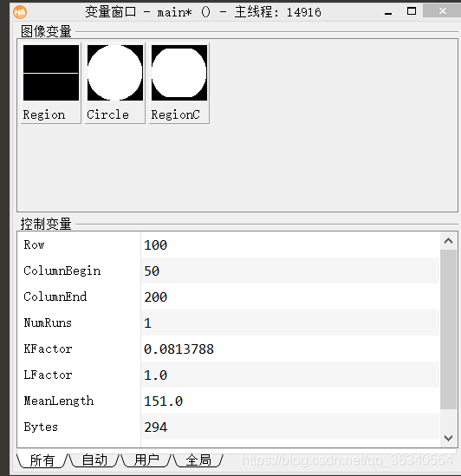Switch to the 所有 tab
The height and width of the screenshot is (476, 461).
[42, 460]
